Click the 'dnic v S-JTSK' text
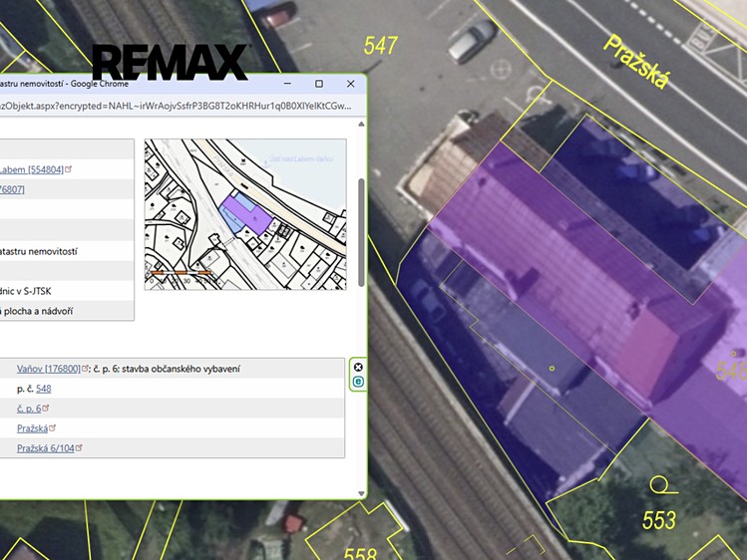747x560 pixels. tap(26, 291)
